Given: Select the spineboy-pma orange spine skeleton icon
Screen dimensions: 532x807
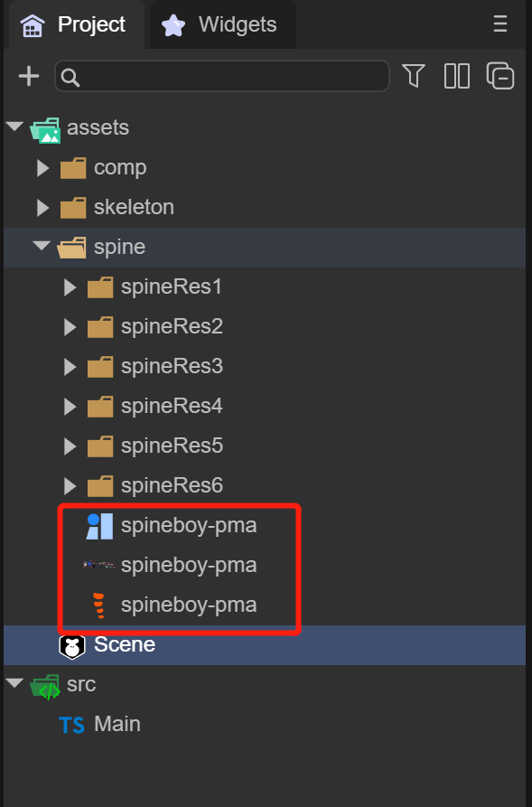Looking at the screenshot, I should pyautogui.click(x=98, y=605).
